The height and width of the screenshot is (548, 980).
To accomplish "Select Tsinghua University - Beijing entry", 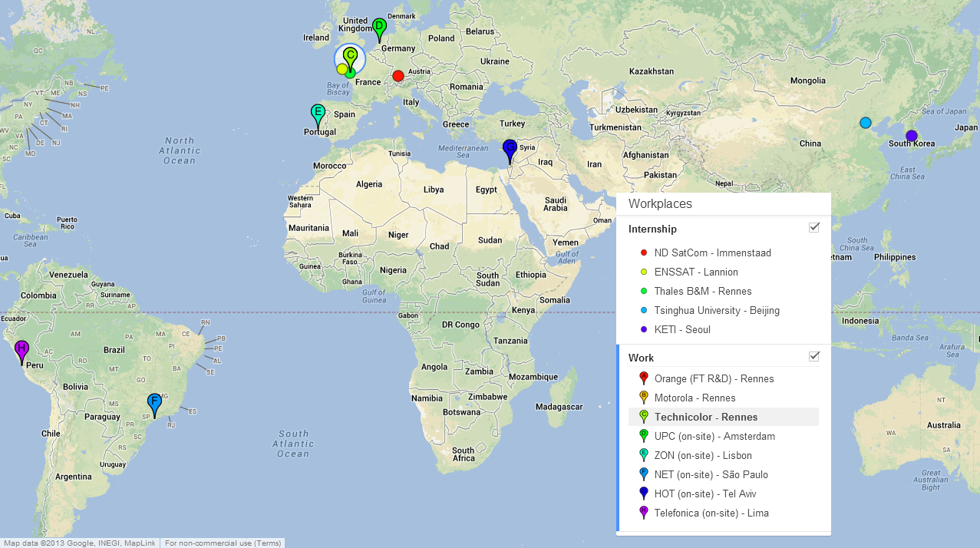I will (x=716, y=311).
